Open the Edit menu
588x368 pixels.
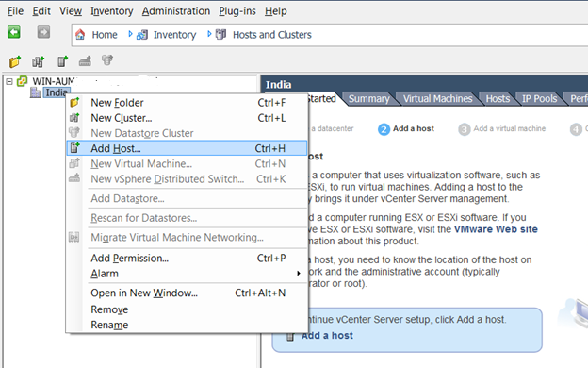pos(41,11)
